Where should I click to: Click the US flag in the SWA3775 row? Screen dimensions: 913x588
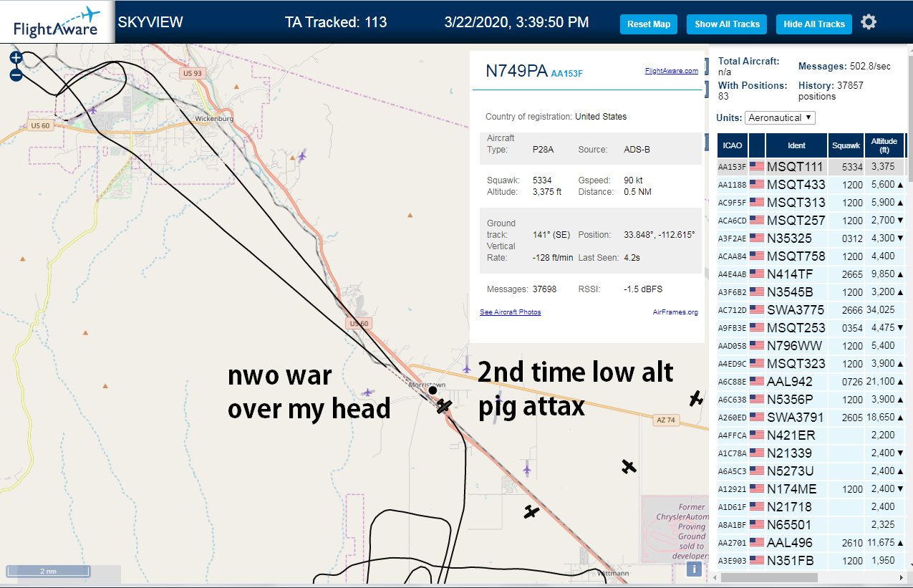(757, 310)
